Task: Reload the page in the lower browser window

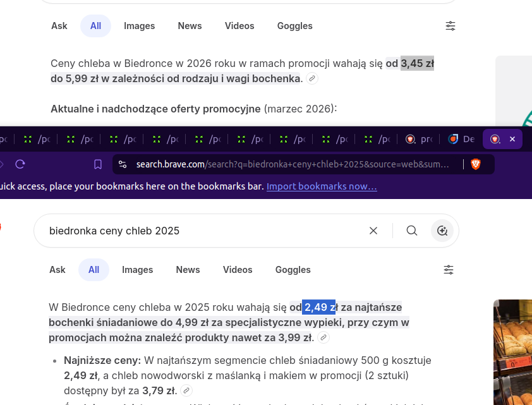Action: click(x=20, y=164)
